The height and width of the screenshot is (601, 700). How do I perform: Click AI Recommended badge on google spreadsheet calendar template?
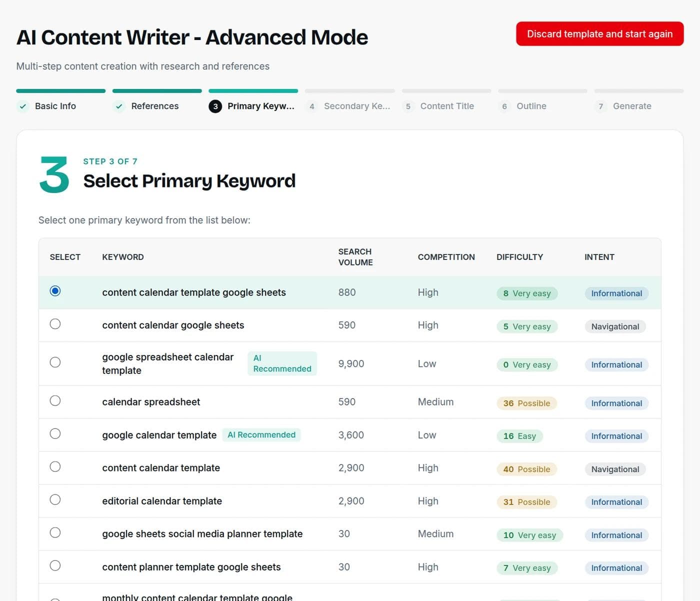click(x=282, y=363)
